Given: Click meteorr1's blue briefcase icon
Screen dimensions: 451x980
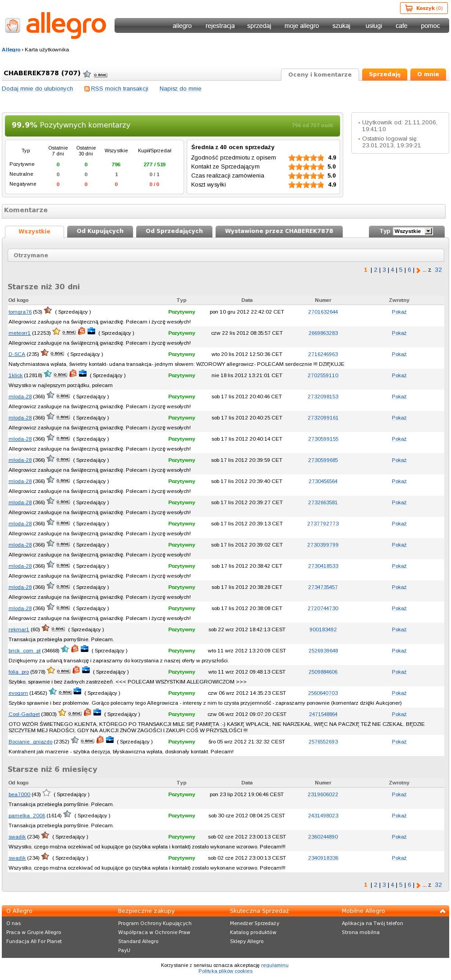Looking at the screenshot, I should 92,332.
